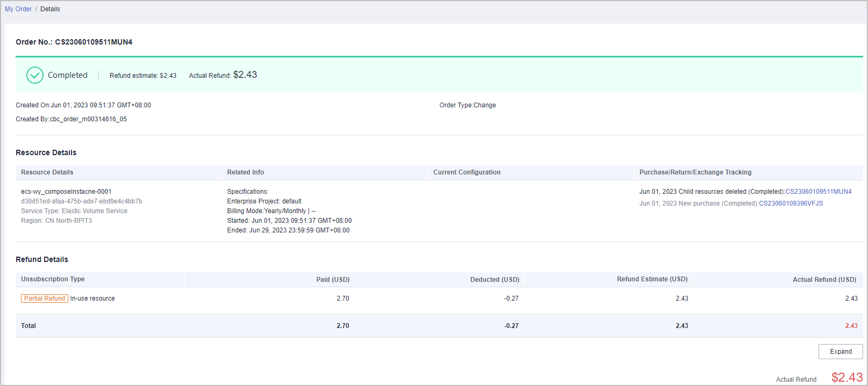Image resolution: width=868 pixels, height=386 pixels.
Task: Click the large $2.43 refund in banner
Action: point(245,75)
